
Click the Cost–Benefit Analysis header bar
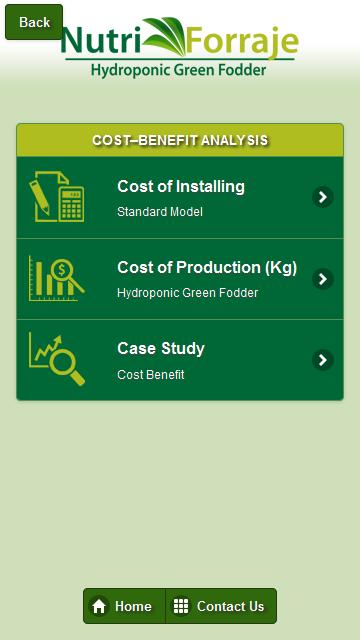pyautogui.click(x=180, y=140)
